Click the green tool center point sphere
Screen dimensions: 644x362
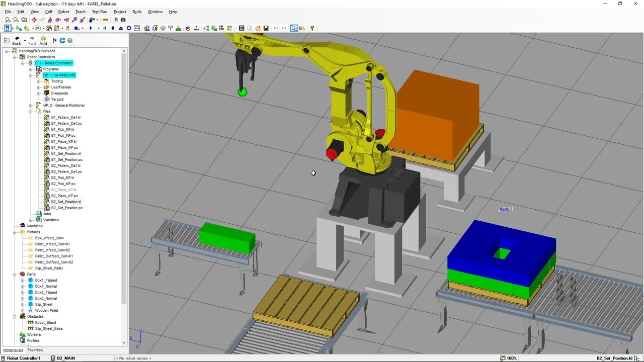click(243, 92)
